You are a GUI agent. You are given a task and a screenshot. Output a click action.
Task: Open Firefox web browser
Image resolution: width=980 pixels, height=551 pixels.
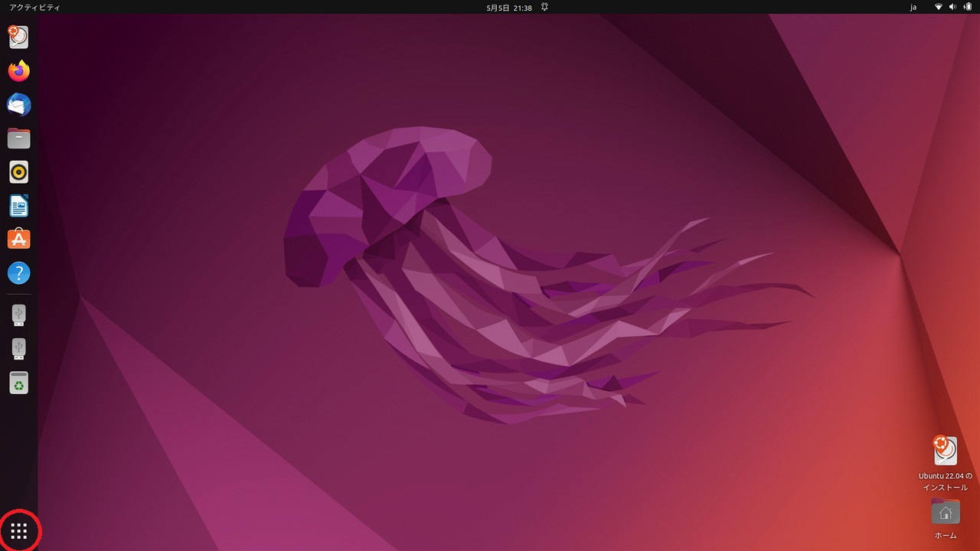(x=18, y=71)
